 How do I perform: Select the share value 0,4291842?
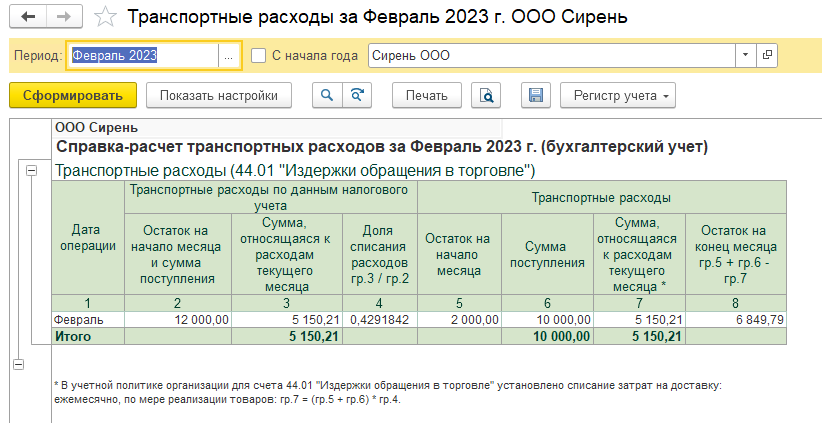[380, 320]
